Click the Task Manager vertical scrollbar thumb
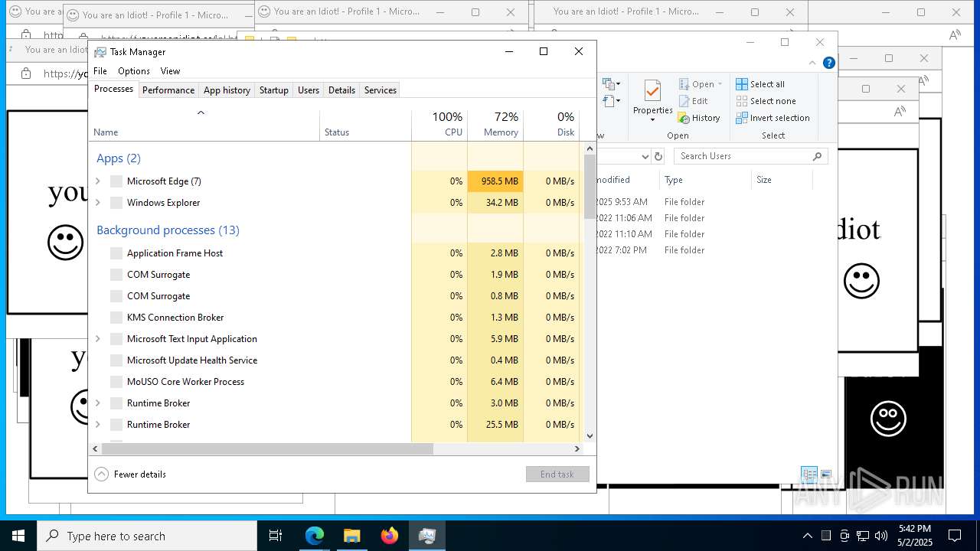Image resolution: width=980 pixels, height=551 pixels. tap(590, 186)
